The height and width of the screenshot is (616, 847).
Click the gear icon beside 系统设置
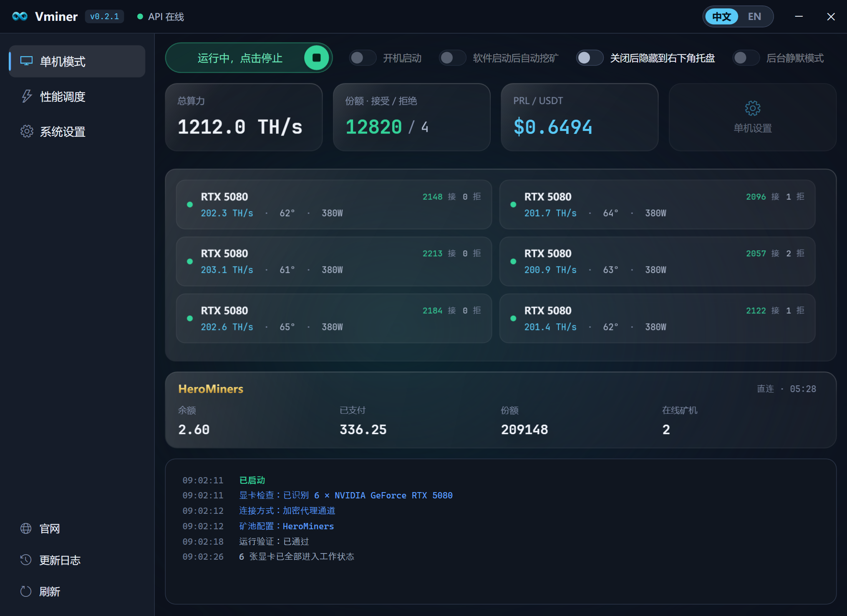tap(27, 131)
